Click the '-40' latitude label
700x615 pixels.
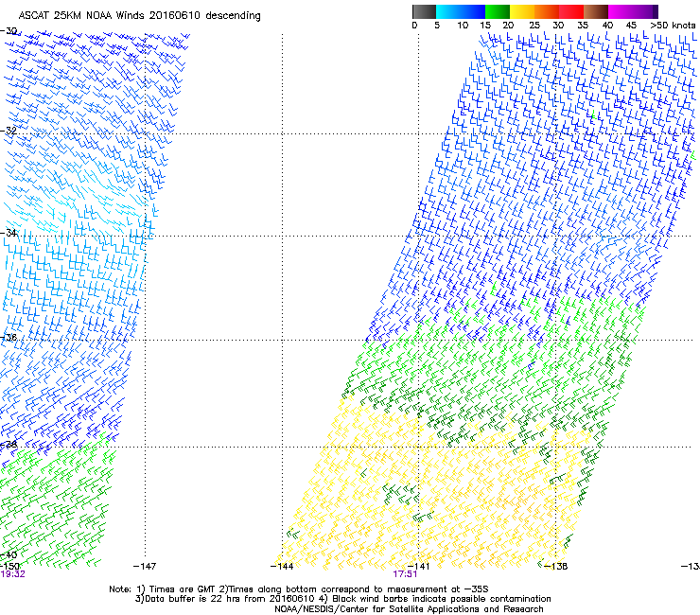point(9,554)
